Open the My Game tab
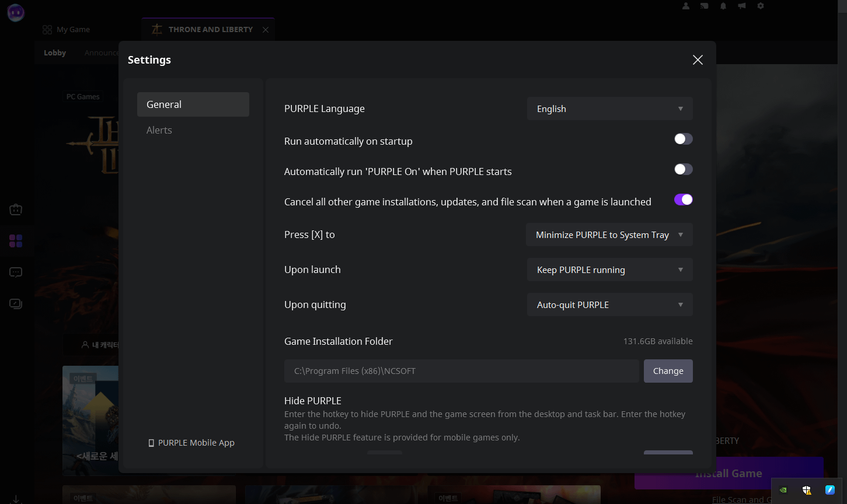Screen dimensions: 847x504 pyautogui.click(x=66, y=29)
